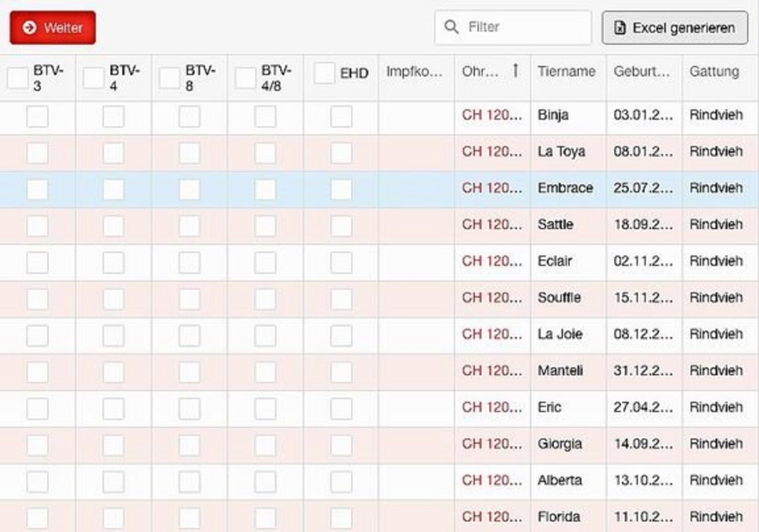Sort by Gattung column header
This screenshot has width=759, height=532.
coord(714,72)
